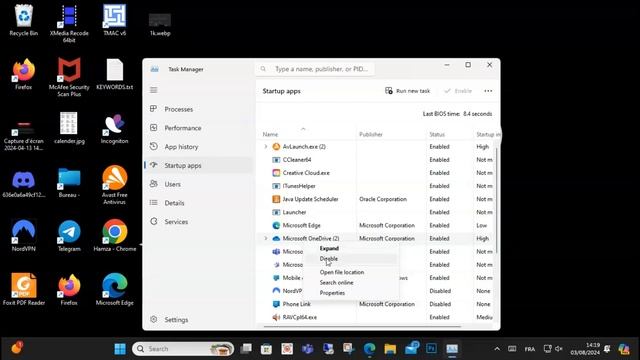Select the Telegram desktop shortcut
Screen dimensions: 640x360
69,236
